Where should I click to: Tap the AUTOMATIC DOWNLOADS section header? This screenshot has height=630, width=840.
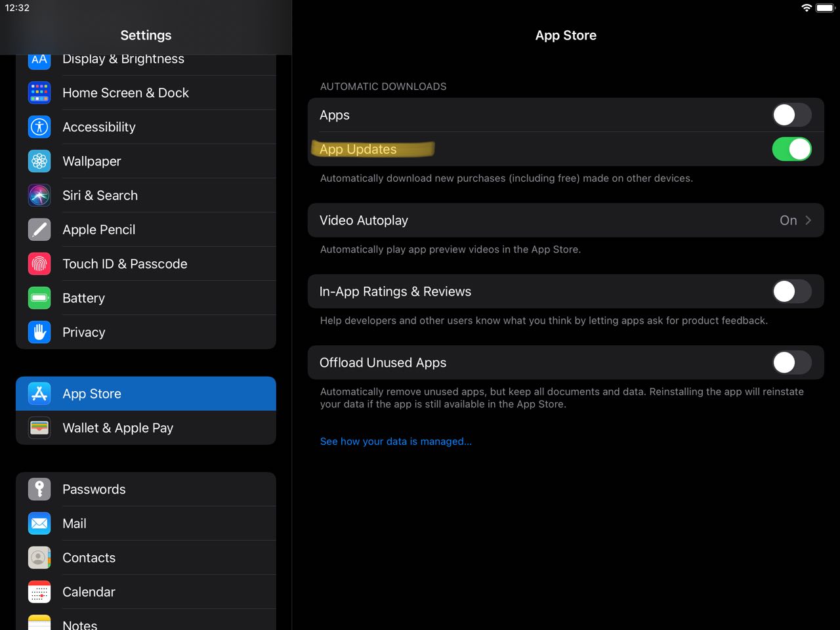click(x=383, y=87)
